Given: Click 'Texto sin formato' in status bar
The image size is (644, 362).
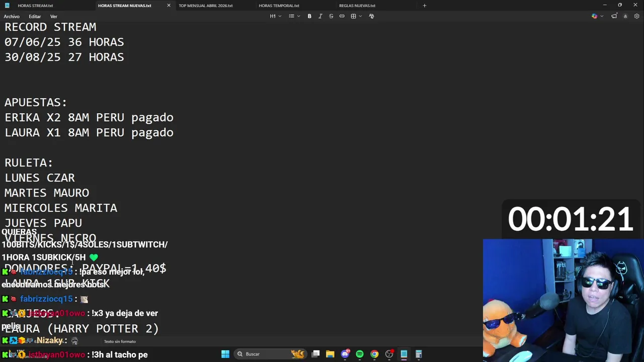Looking at the screenshot, I should coord(120,341).
